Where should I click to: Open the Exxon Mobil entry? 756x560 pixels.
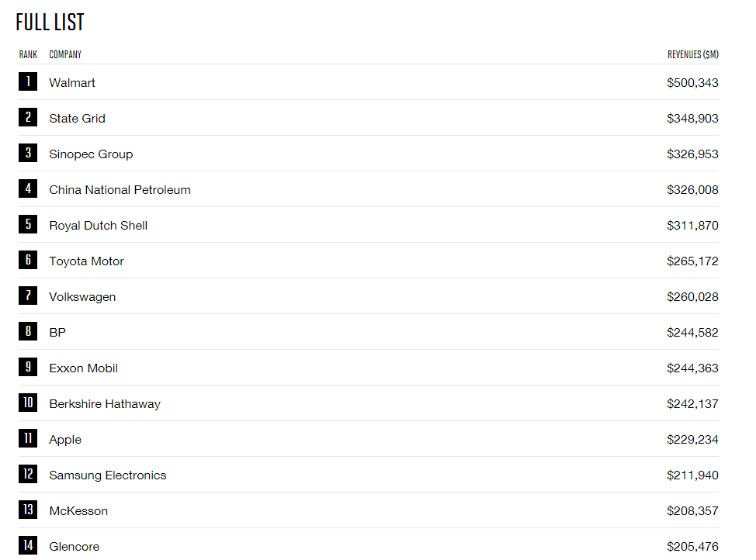(83, 368)
